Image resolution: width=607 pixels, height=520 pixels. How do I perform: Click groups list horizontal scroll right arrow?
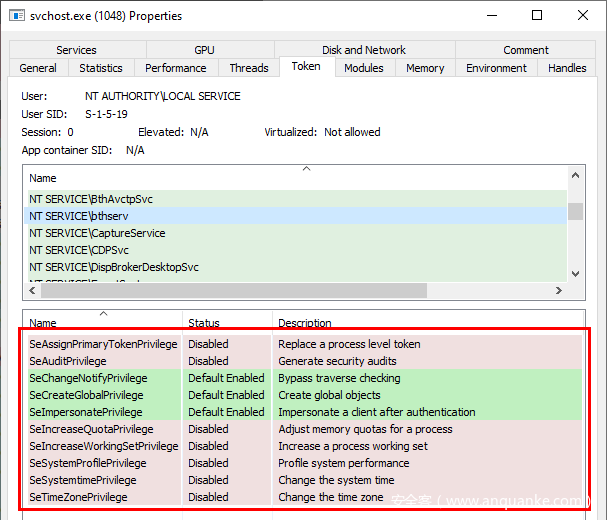pyautogui.click(x=558, y=290)
